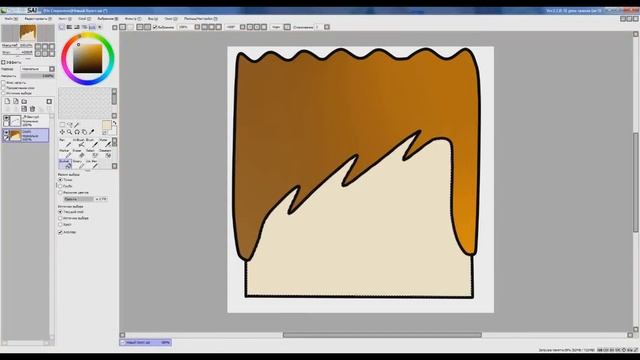Hide the top linework layer eye
The width and height of the screenshot is (640, 360).
6,118
